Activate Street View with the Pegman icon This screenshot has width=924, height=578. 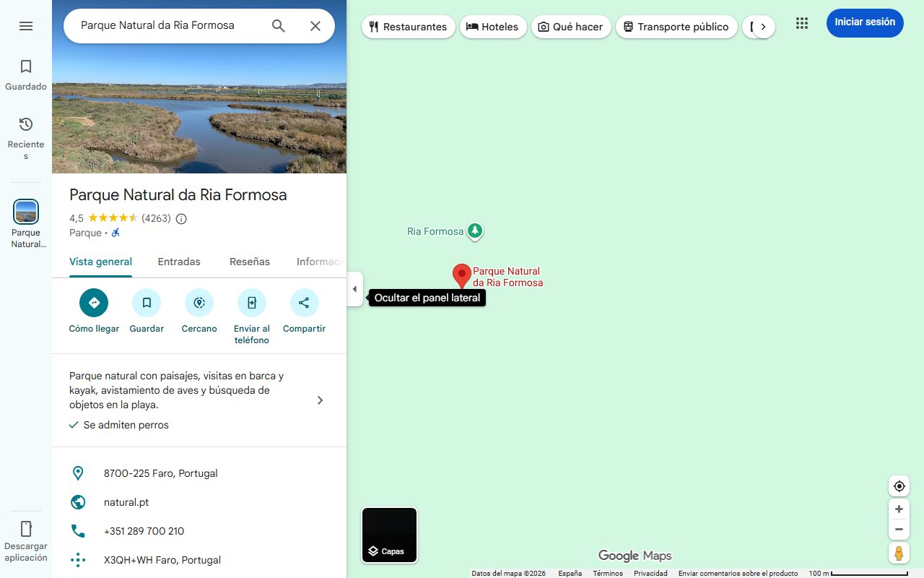(899, 553)
